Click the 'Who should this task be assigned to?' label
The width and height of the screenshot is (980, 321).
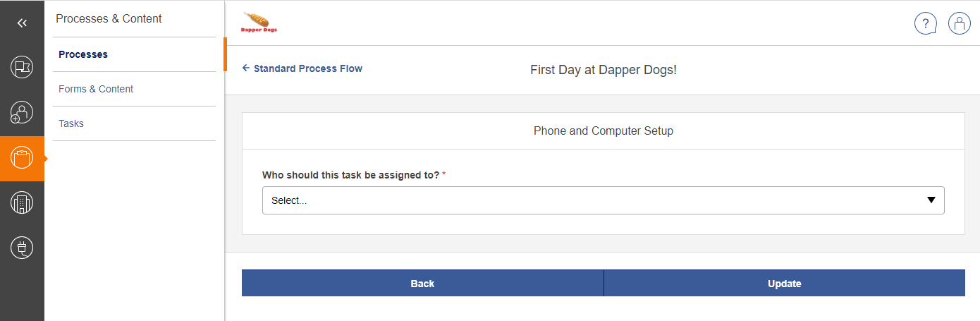click(350, 174)
